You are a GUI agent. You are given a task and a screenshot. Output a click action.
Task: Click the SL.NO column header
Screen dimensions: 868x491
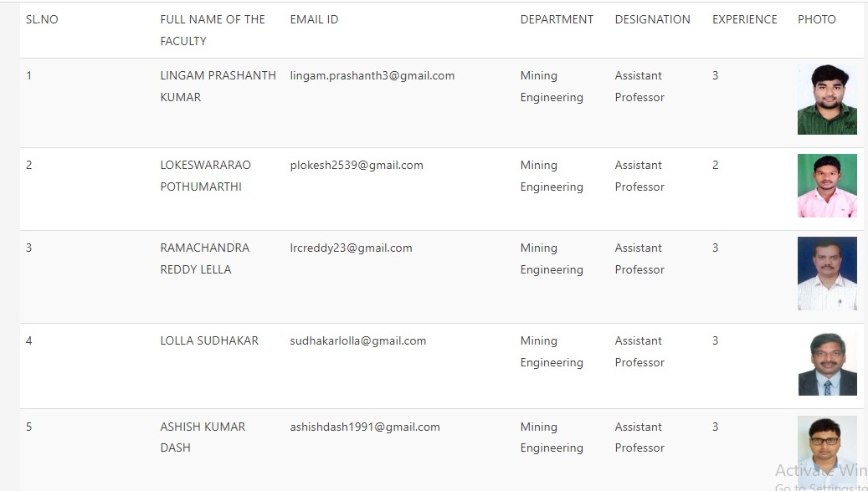42,19
